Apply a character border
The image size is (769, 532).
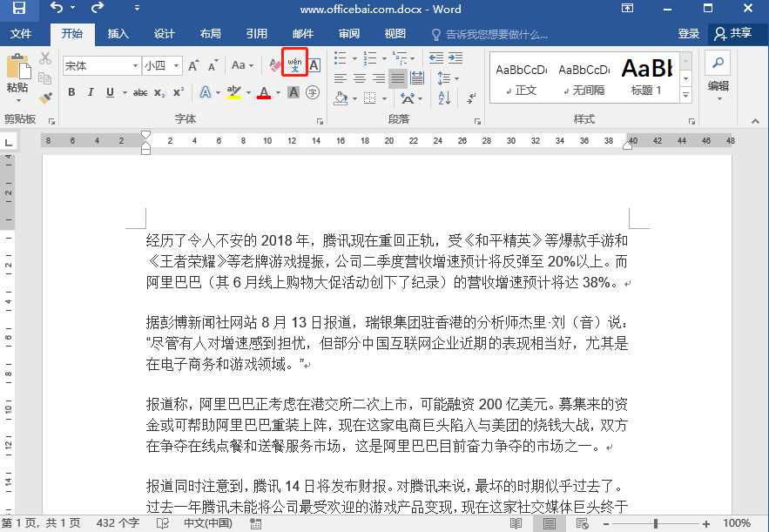coord(314,65)
